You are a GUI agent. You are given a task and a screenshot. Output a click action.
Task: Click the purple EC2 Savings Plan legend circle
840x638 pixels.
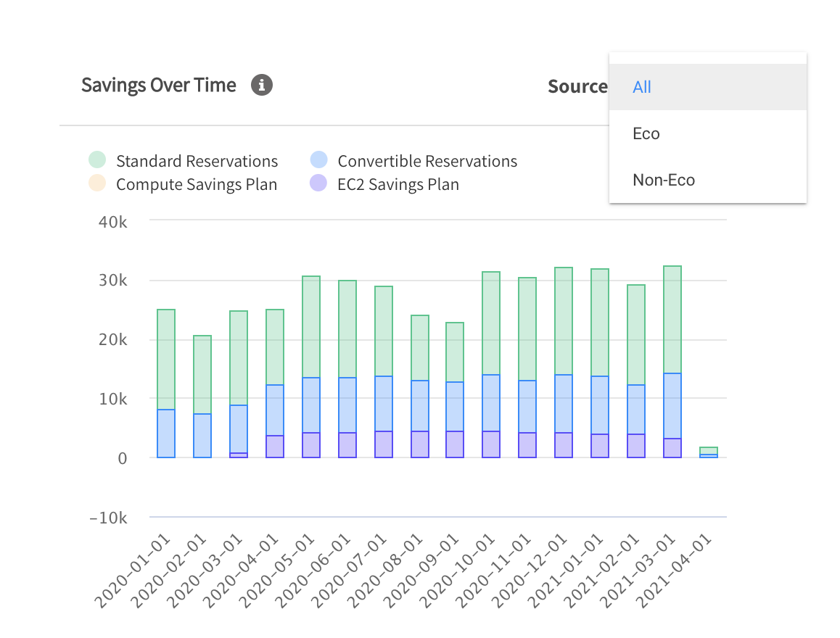click(318, 183)
